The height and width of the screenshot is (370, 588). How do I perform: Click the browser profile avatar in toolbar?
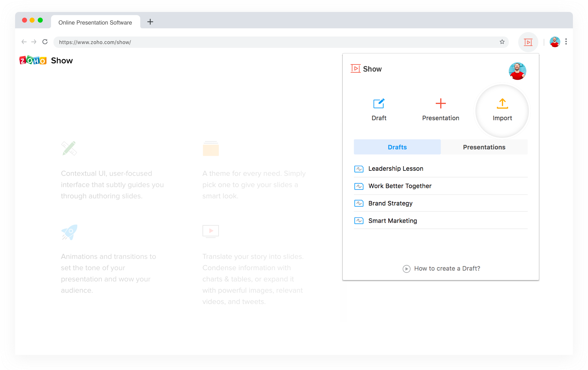(555, 42)
